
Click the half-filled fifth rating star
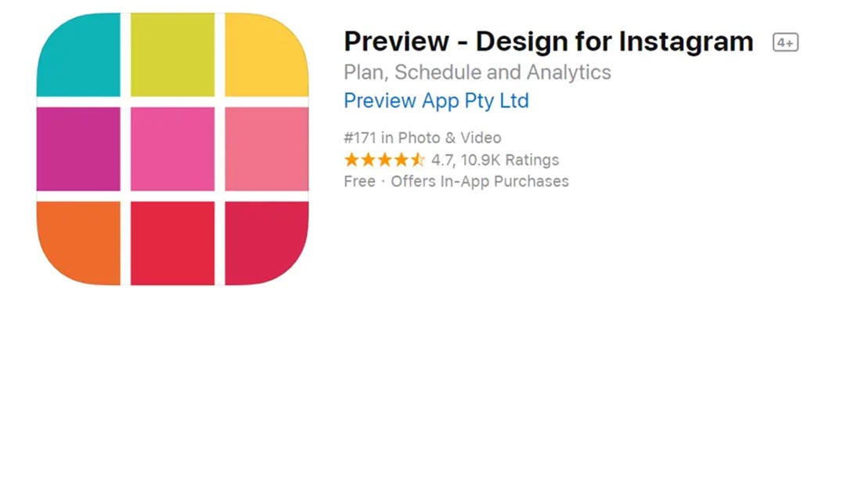click(x=417, y=160)
